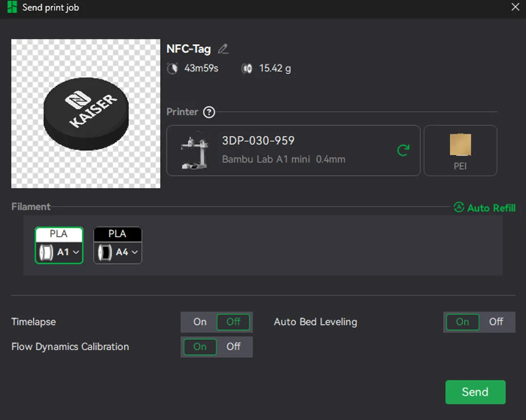526x420 pixels.
Task: Turn Auto Bed Leveling Off
Action: 496,322
